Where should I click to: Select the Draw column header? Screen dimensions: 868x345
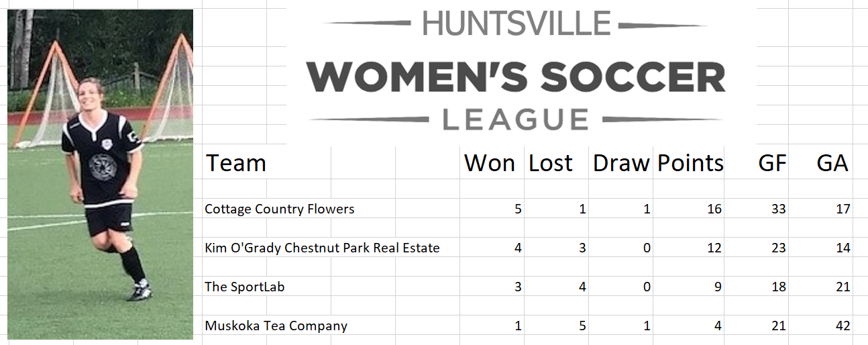pyautogui.click(x=621, y=163)
